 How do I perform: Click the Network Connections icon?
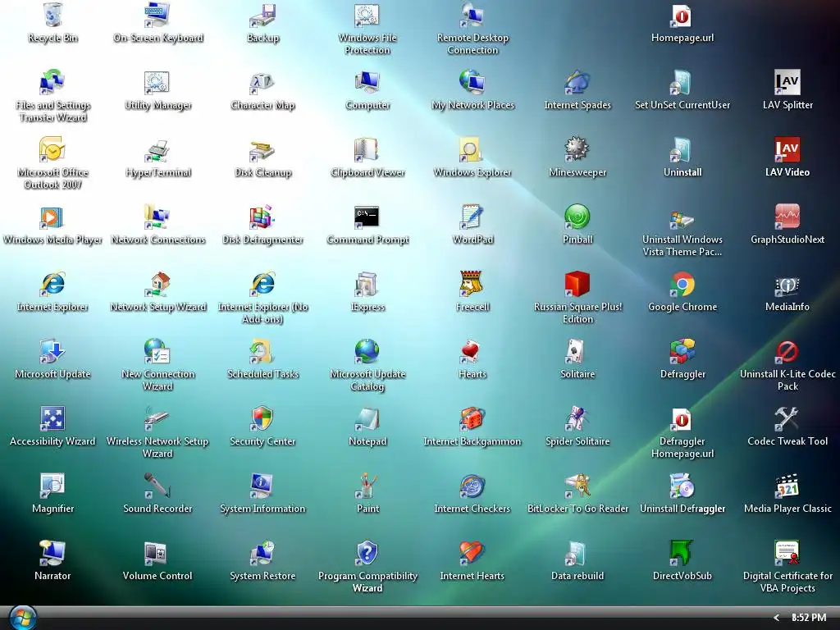pos(157,217)
